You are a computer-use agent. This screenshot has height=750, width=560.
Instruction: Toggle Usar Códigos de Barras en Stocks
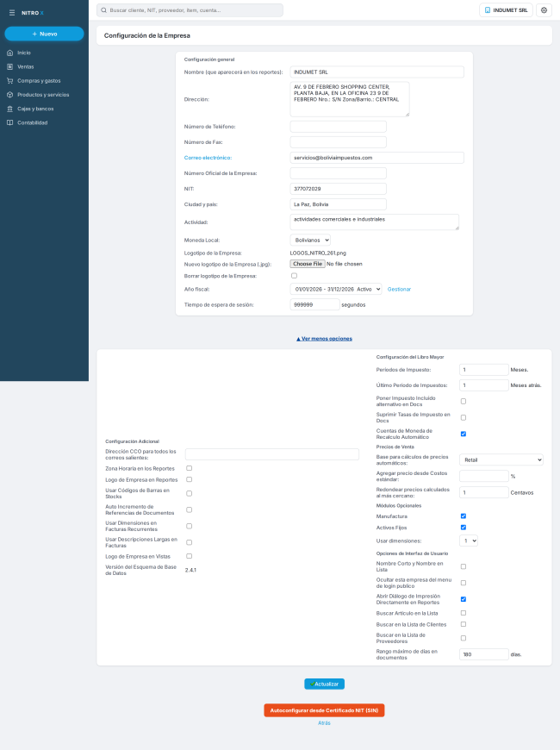(190, 493)
